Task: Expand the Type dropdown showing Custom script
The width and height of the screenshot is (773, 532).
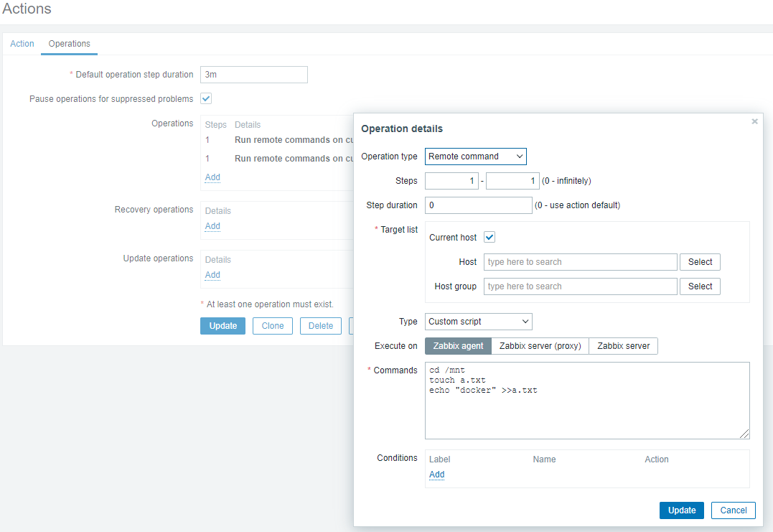Action: 478,321
